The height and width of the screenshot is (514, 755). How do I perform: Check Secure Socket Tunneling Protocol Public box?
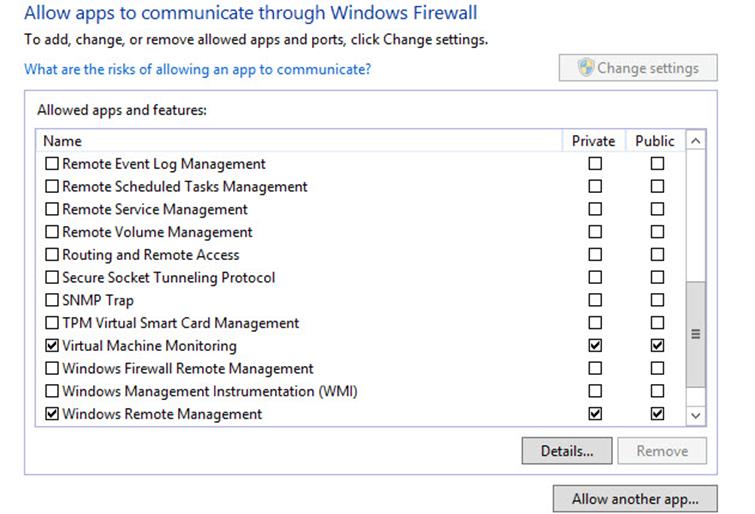pyautogui.click(x=657, y=277)
